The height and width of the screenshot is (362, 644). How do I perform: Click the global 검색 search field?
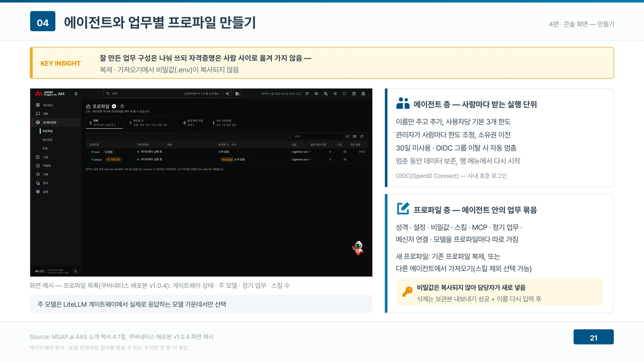(162, 94)
